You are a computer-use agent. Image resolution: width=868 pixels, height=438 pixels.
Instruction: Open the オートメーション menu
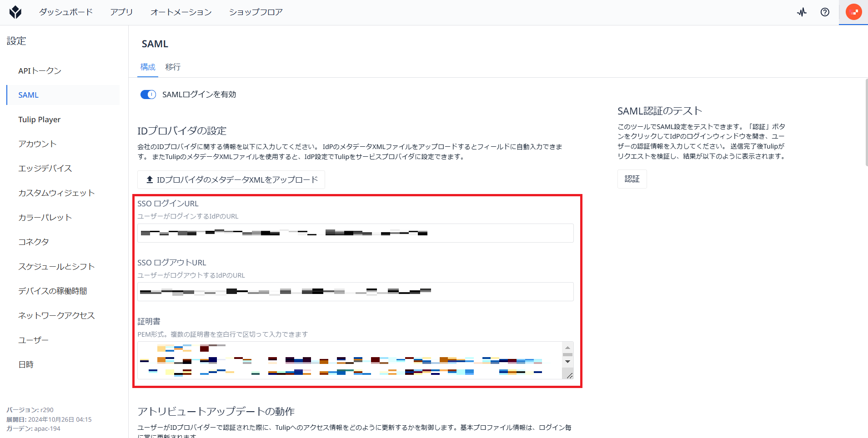point(181,12)
